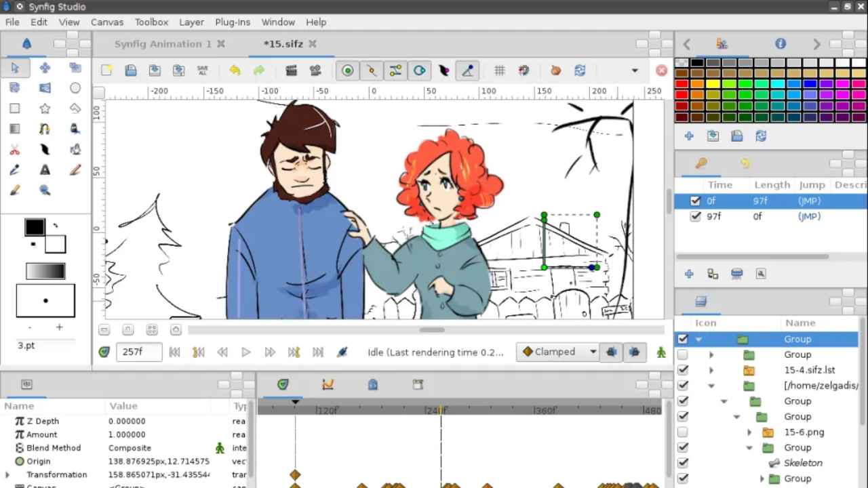This screenshot has width=868, height=488.
Task: Select the Gradient tool
Action: pos(15,129)
